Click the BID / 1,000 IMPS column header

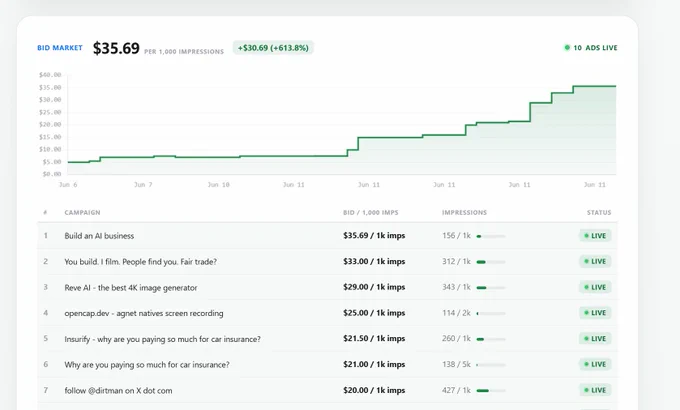tap(371, 213)
